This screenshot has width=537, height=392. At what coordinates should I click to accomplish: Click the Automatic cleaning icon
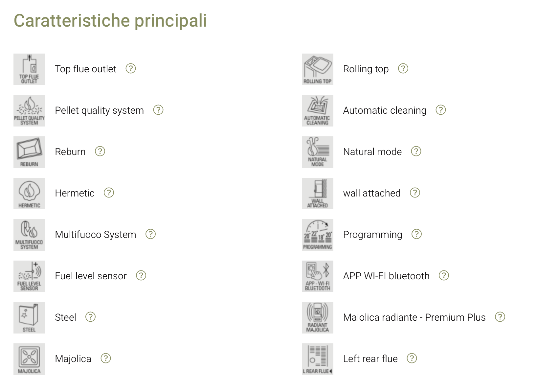click(x=317, y=111)
